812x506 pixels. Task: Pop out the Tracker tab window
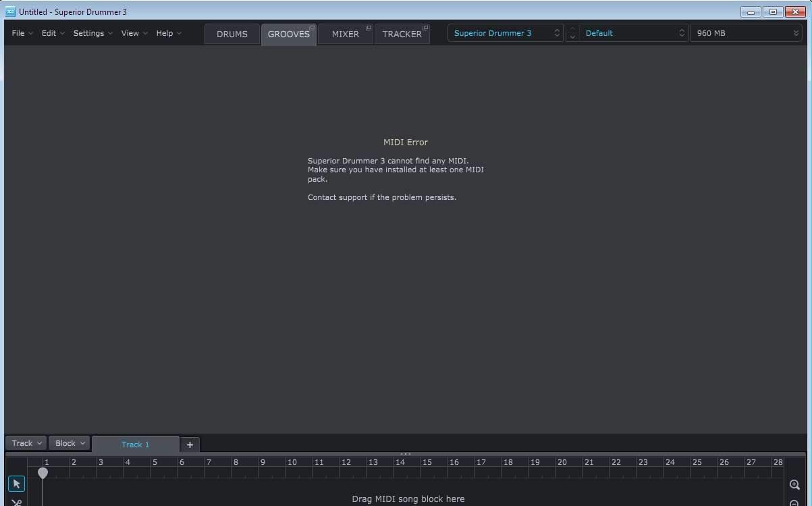[x=425, y=28]
